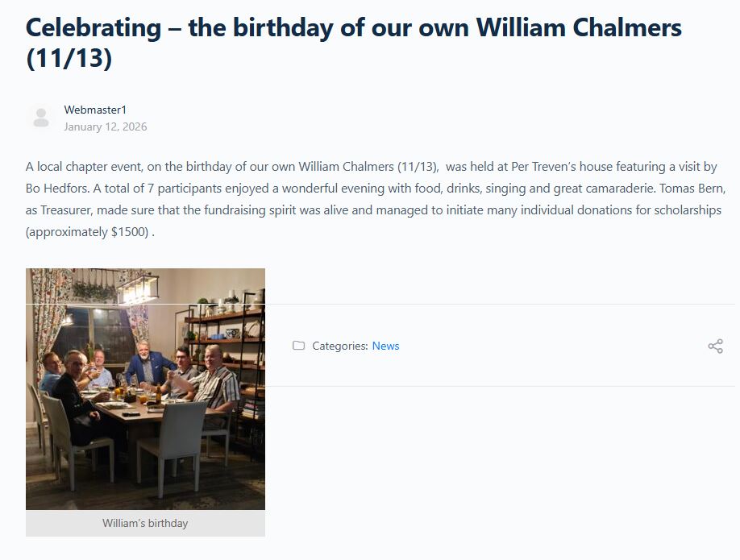The width and height of the screenshot is (740, 560).
Task: Click "William Chalmers (11/13)" in the paragraph
Action: pos(368,167)
